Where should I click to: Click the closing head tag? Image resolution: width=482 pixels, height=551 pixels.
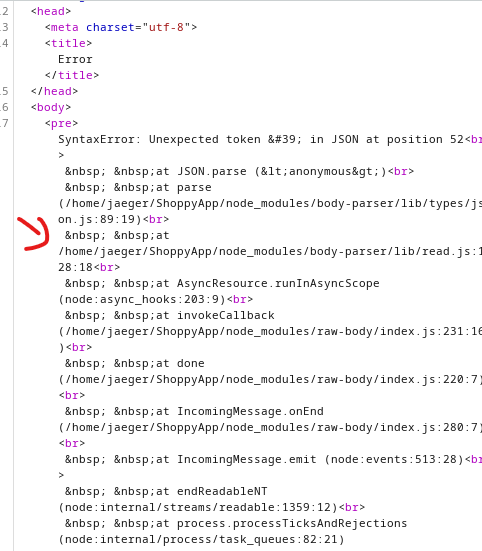(x=54, y=91)
